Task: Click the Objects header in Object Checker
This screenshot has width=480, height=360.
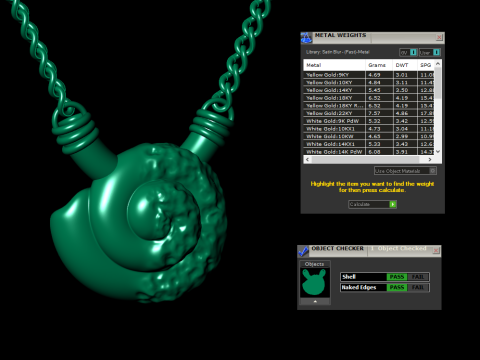Action: point(315,264)
